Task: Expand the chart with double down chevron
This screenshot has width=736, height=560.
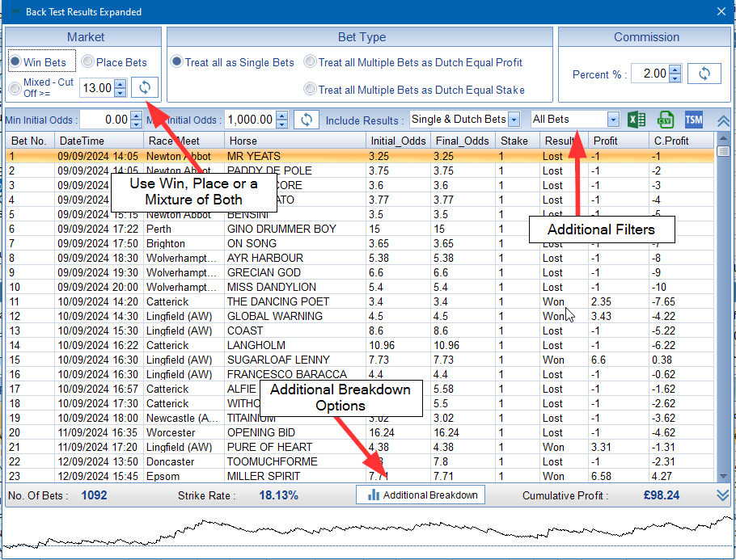Action: tap(723, 495)
